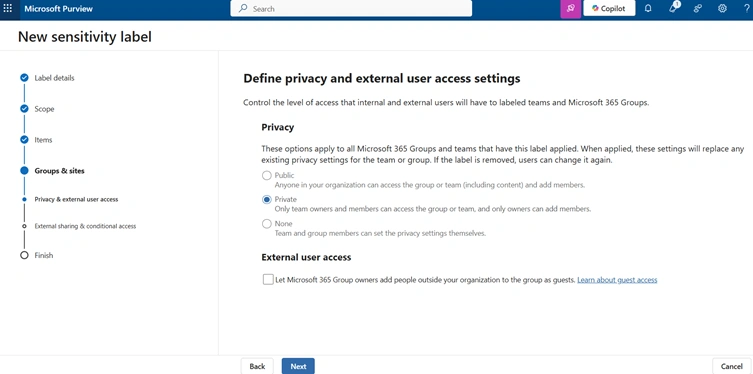
Task: Go to the Items step
Action: 43,140
